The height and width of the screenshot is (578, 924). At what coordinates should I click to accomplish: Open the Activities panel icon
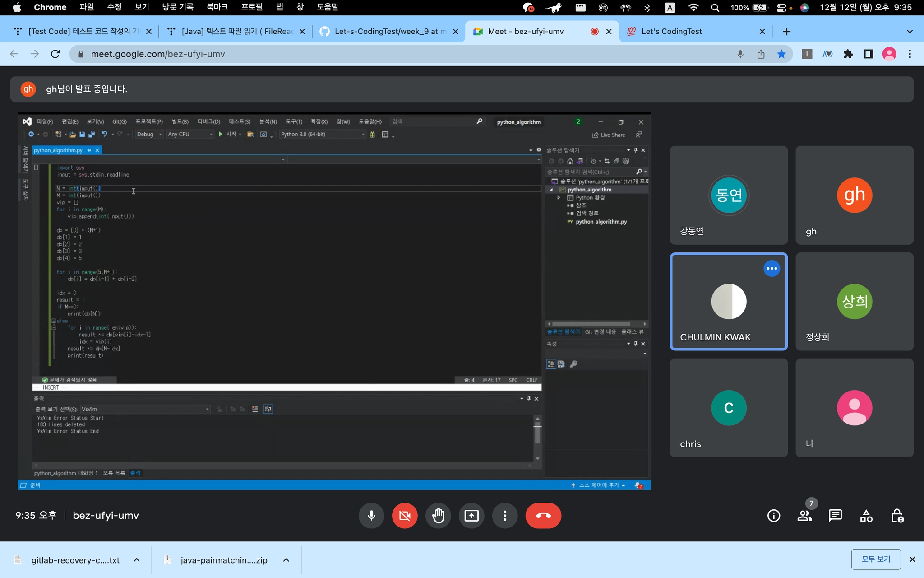[866, 515]
